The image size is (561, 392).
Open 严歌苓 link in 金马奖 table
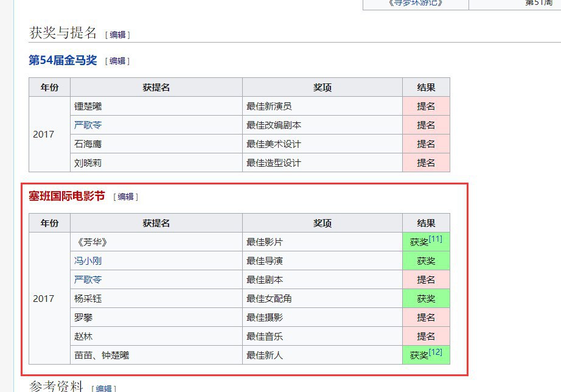[88, 125]
